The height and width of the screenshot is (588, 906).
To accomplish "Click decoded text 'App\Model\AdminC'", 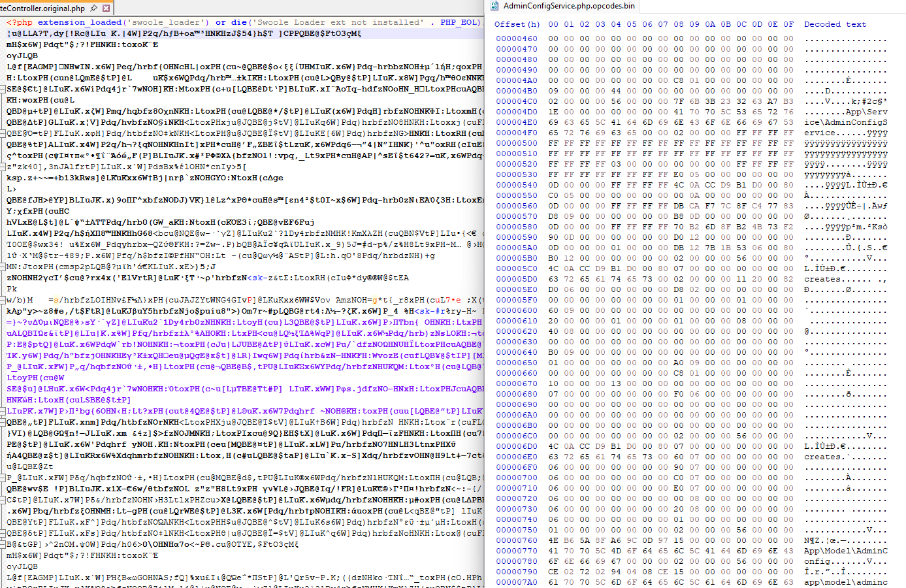I will tap(846, 551).
